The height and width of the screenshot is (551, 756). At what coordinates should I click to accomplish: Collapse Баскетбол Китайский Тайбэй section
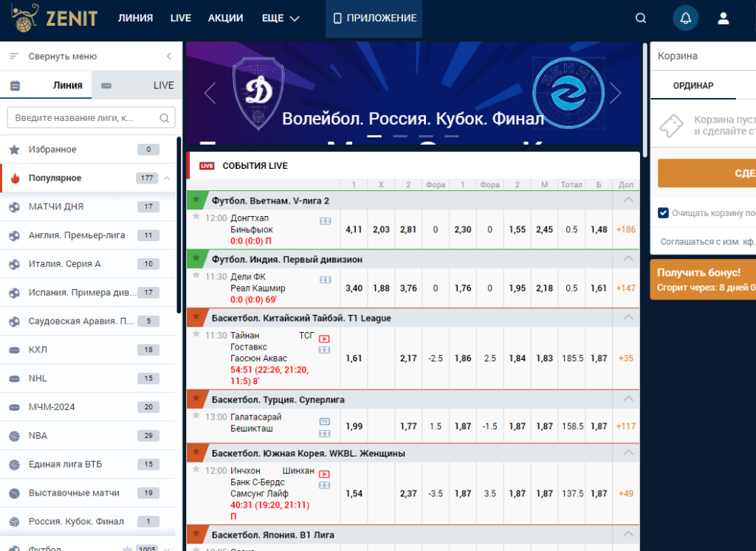628,317
